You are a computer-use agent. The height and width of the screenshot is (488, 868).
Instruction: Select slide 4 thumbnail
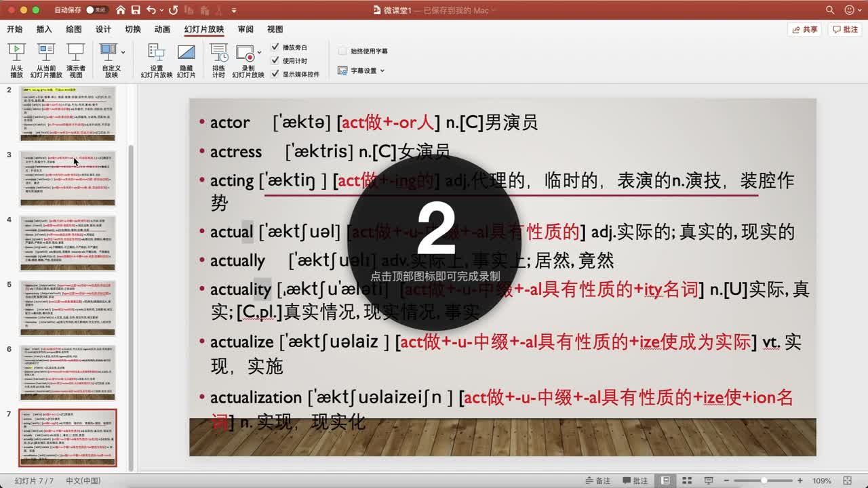click(x=68, y=243)
